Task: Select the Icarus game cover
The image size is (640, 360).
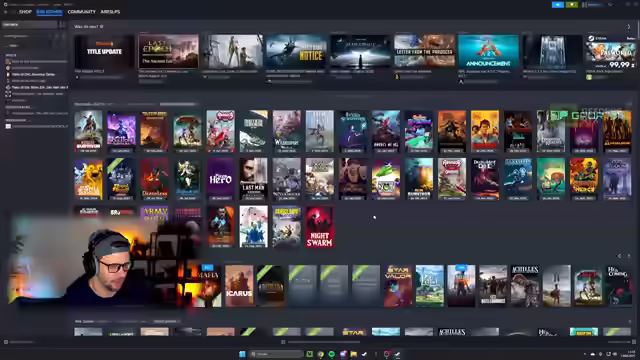Action: point(239,286)
